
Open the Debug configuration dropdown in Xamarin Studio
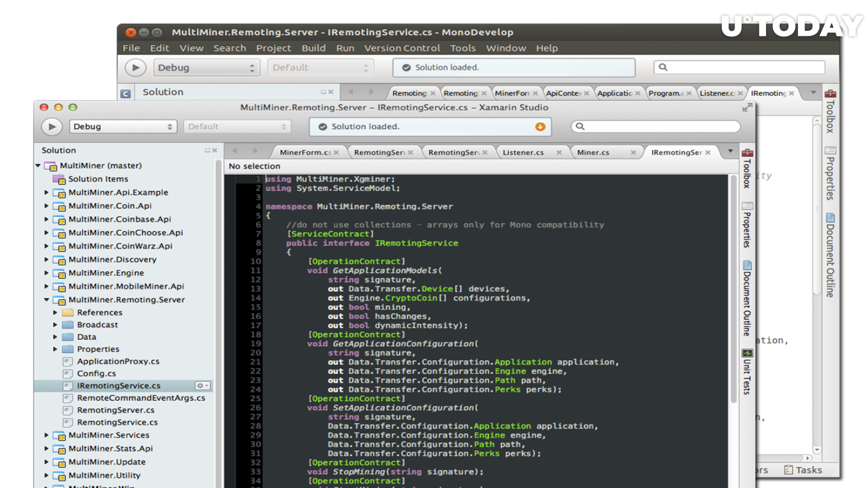tap(123, 126)
